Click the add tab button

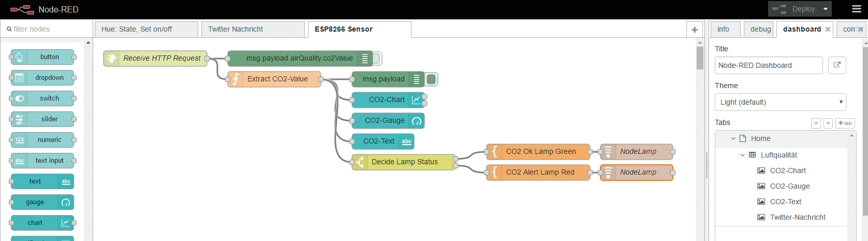pyautogui.click(x=845, y=123)
